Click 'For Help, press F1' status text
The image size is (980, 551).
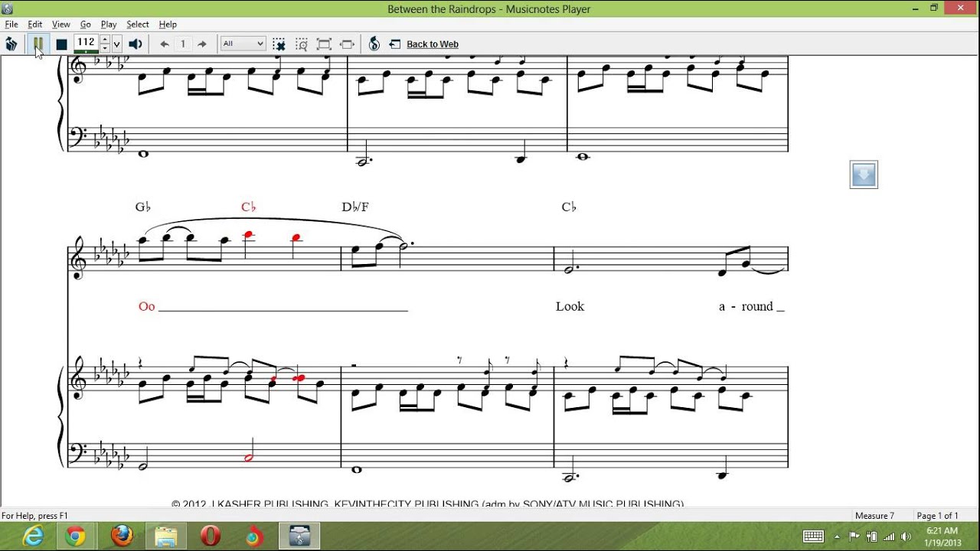[35, 516]
